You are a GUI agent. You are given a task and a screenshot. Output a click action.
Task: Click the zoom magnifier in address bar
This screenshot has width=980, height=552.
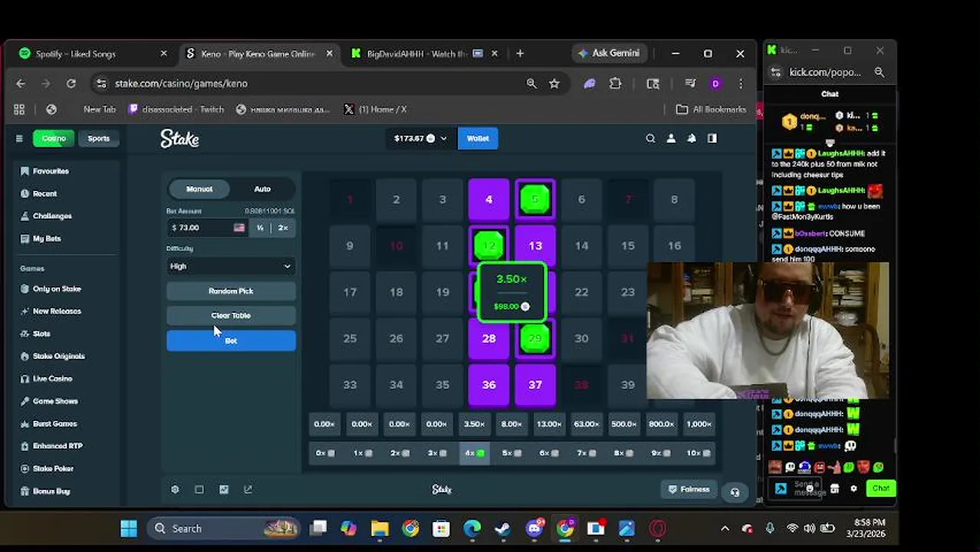tap(531, 84)
